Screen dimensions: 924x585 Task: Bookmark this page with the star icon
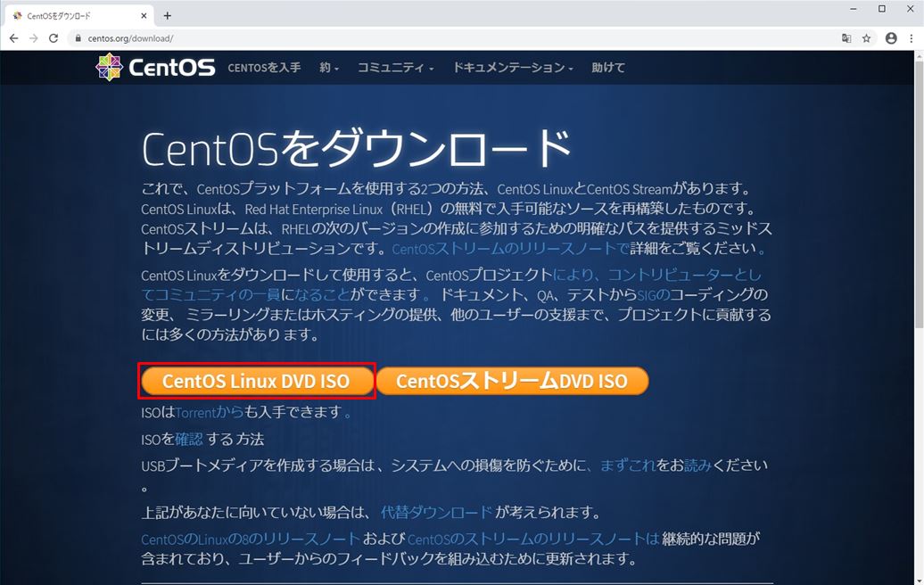(x=866, y=38)
